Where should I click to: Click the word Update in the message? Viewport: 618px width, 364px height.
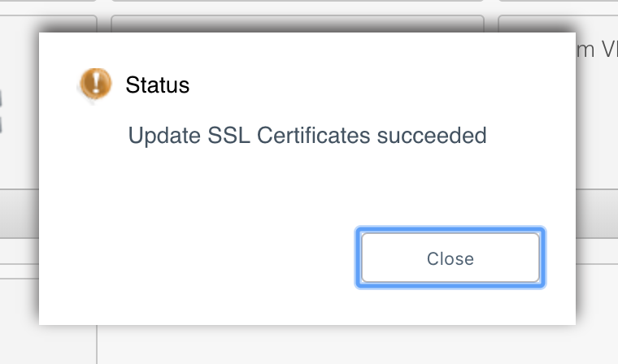164,136
